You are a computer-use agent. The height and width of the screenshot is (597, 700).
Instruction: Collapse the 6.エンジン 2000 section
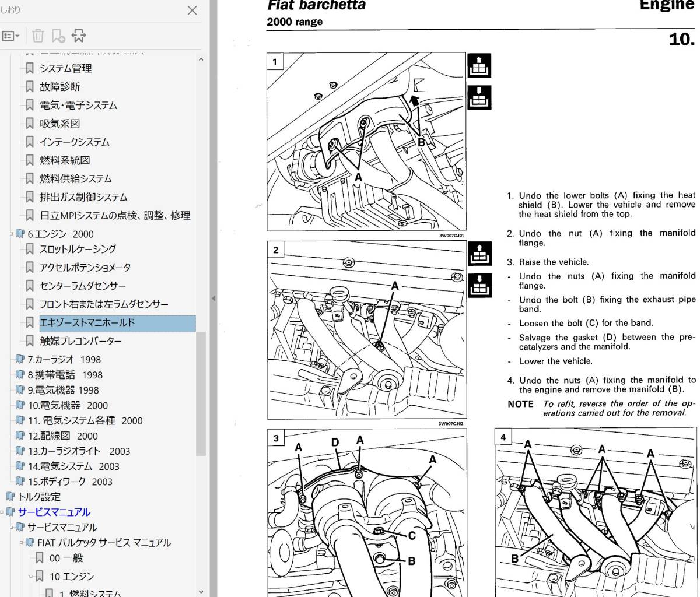[11, 234]
